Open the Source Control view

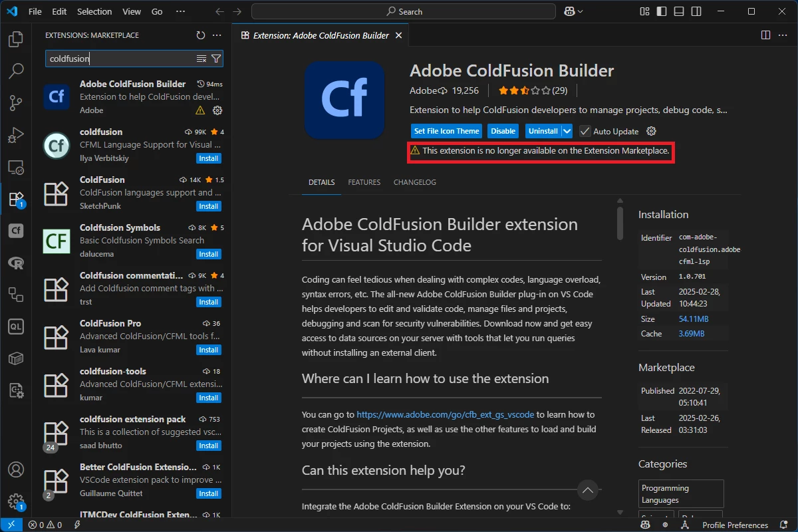coord(16,102)
